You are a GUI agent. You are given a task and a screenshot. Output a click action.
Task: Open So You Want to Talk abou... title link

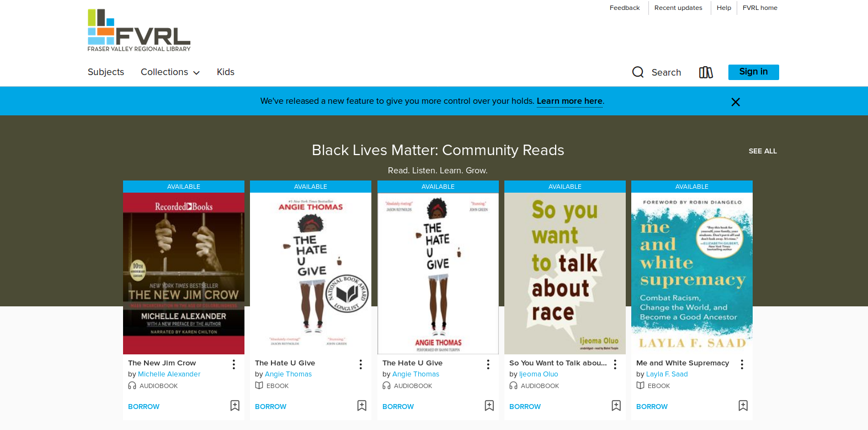point(558,363)
